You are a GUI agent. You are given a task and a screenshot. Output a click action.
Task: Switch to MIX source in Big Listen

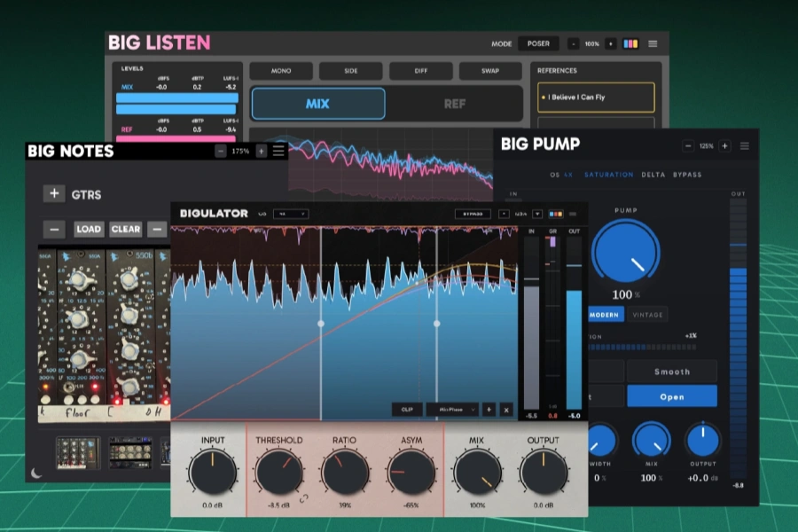[x=318, y=104]
